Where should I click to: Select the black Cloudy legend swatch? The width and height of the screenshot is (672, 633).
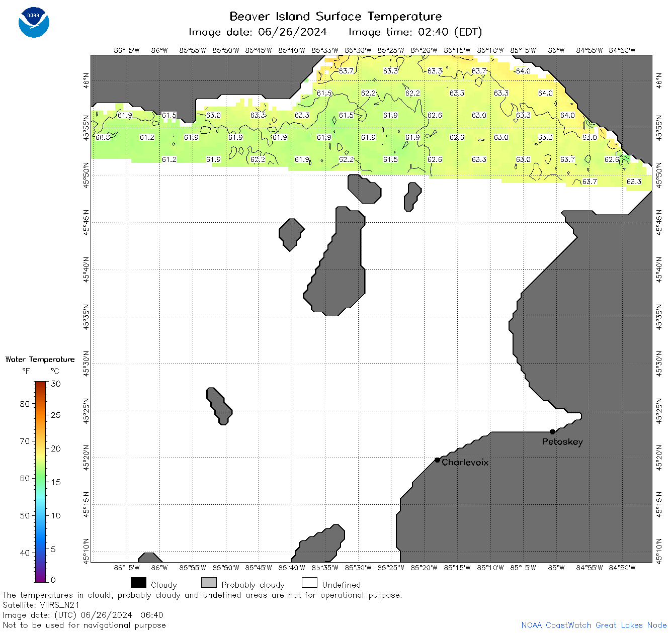point(138,583)
